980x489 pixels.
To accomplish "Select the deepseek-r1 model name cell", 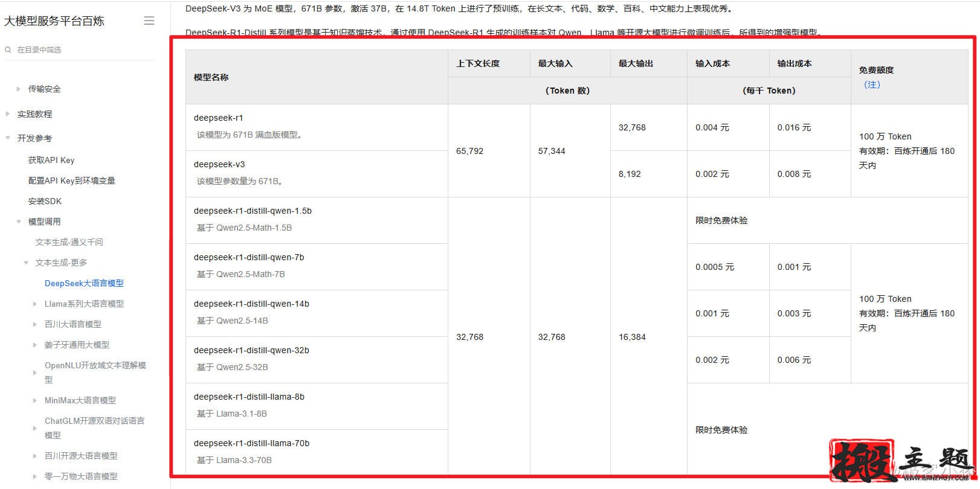I will coord(317,127).
